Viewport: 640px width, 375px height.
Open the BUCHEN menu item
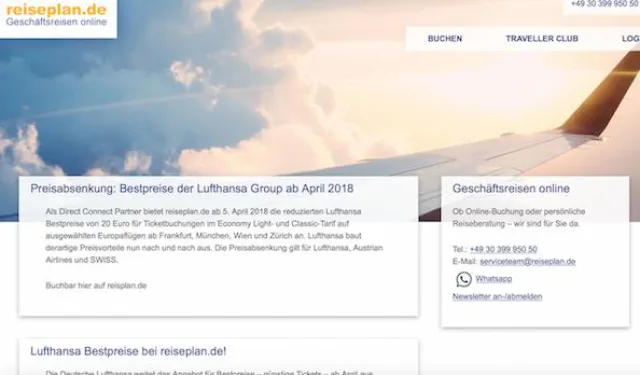[445, 39]
